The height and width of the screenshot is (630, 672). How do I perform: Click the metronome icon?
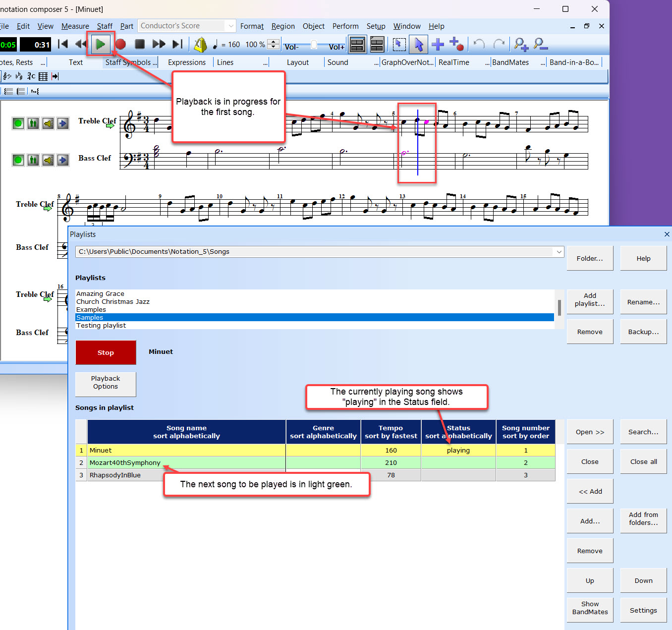tap(200, 45)
